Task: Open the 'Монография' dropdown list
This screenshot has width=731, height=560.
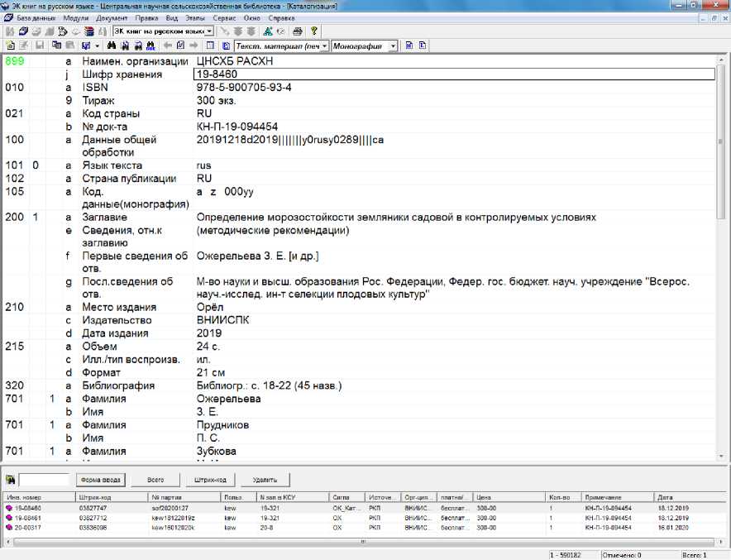Action: click(393, 46)
